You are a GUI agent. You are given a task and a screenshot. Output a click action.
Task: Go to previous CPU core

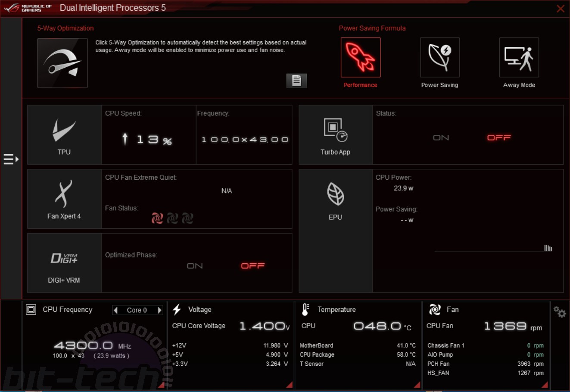115,310
